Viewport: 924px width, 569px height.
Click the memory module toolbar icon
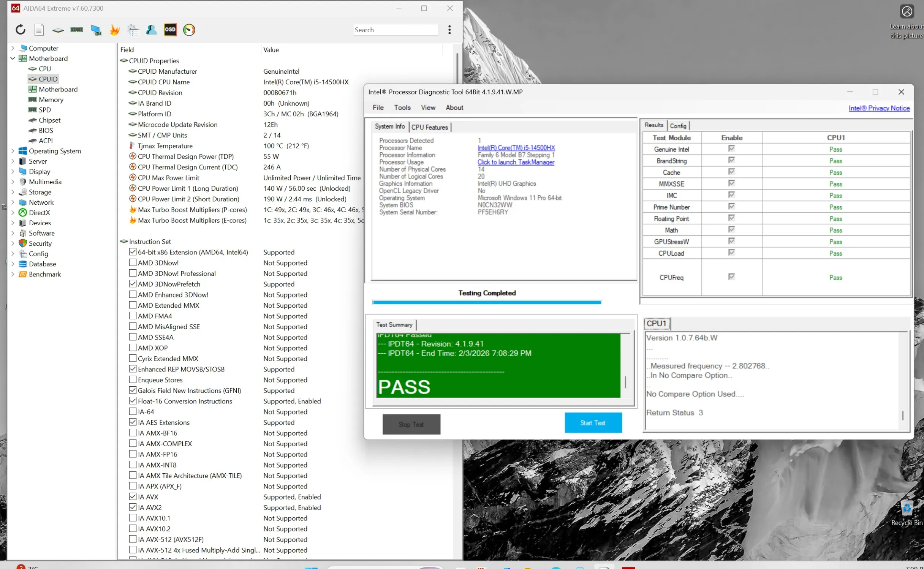tap(76, 30)
